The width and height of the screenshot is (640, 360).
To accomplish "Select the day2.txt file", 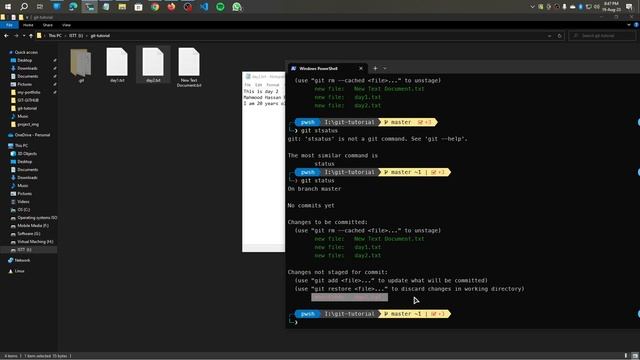I will [153, 65].
